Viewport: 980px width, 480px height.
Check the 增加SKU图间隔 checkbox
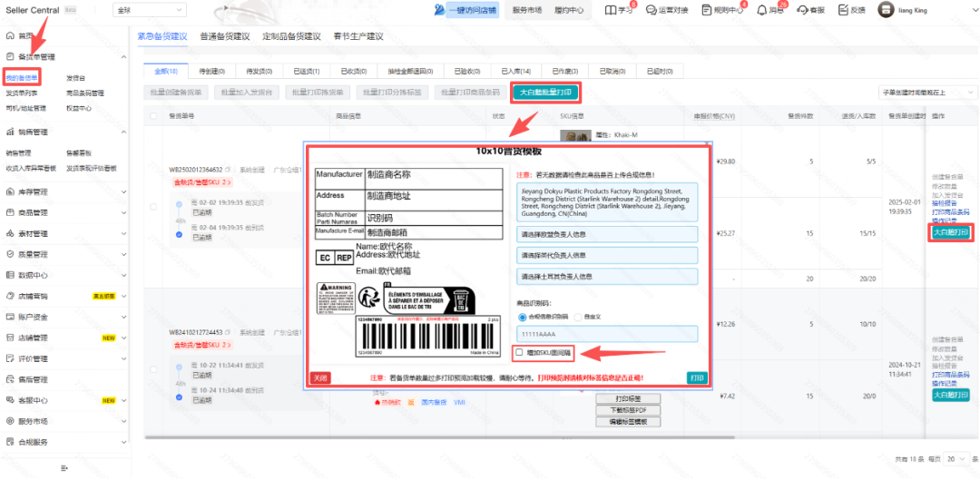[519, 352]
